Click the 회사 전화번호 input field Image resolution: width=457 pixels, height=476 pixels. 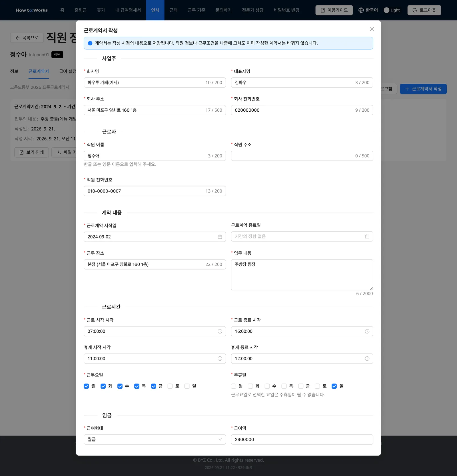pyautogui.click(x=302, y=110)
